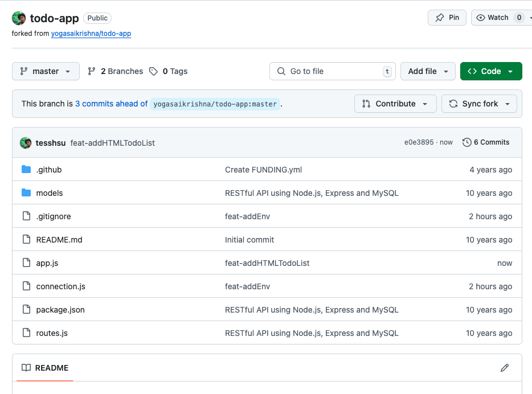The height and width of the screenshot is (394, 532).
Task: Open the package.json file
Action: pyautogui.click(x=60, y=310)
